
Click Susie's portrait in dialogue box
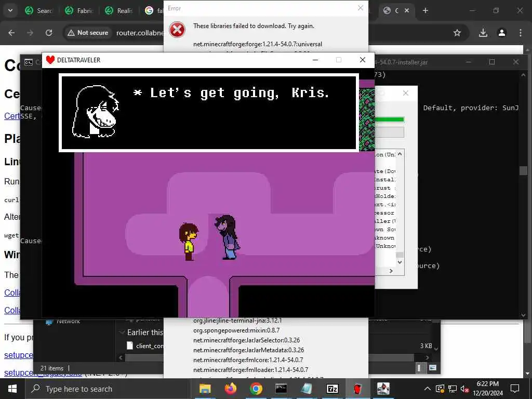[x=96, y=112]
